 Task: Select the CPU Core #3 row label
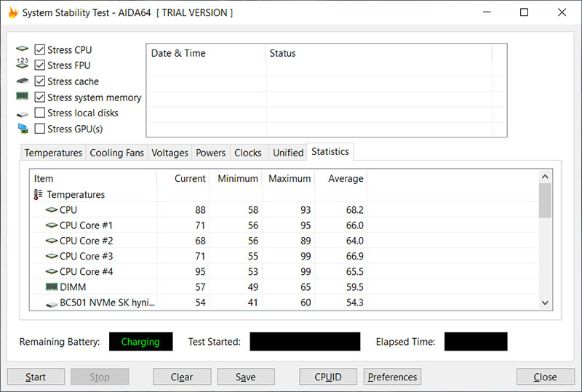[86, 256]
